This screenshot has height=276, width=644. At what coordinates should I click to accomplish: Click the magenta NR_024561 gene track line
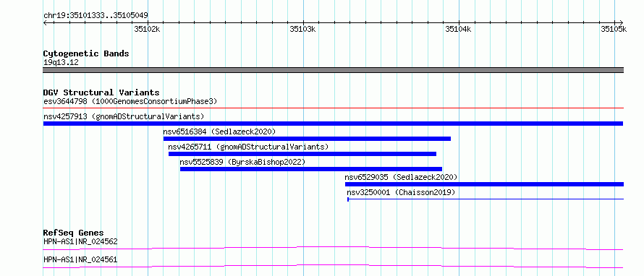(x=333, y=266)
